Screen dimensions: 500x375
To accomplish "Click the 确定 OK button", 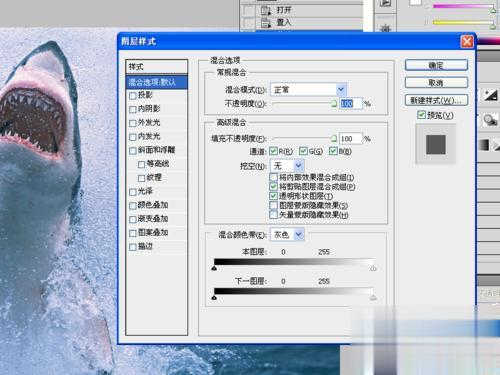I will coord(436,65).
